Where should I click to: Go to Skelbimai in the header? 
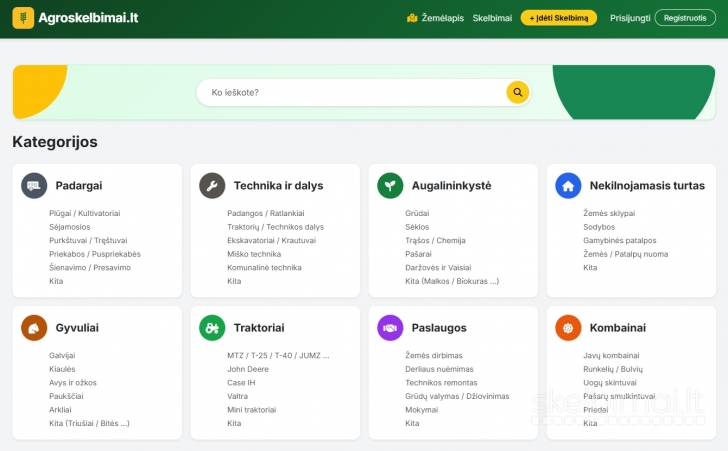pyautogui.click(x=492, y=18)
